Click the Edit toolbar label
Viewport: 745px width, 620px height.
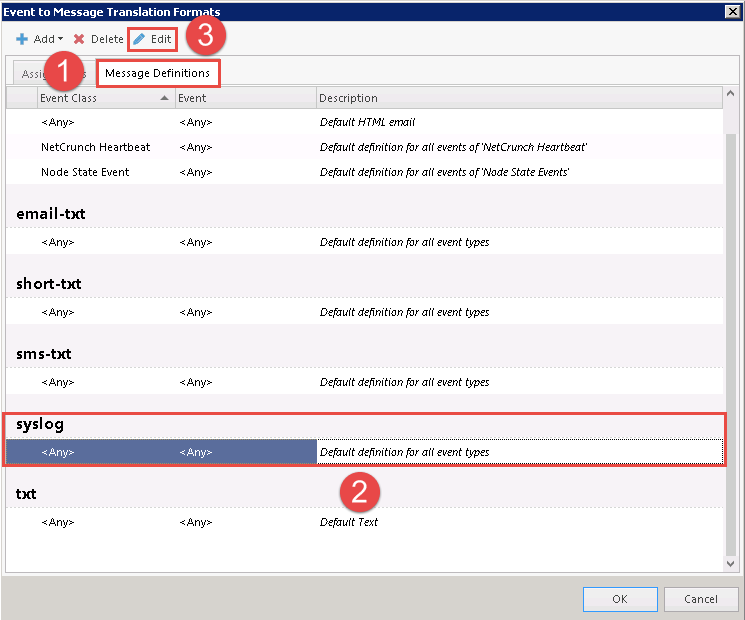161,39
